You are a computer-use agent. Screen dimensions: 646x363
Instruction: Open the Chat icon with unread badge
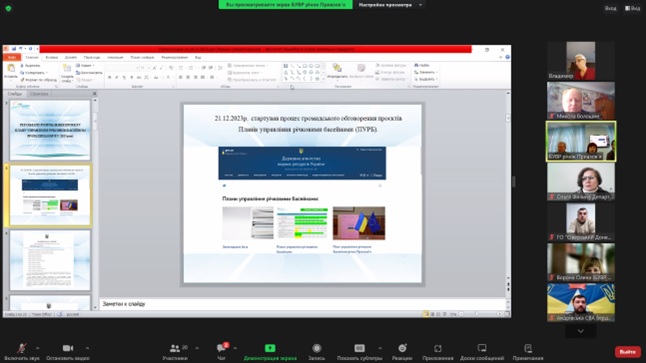point(222,349)
